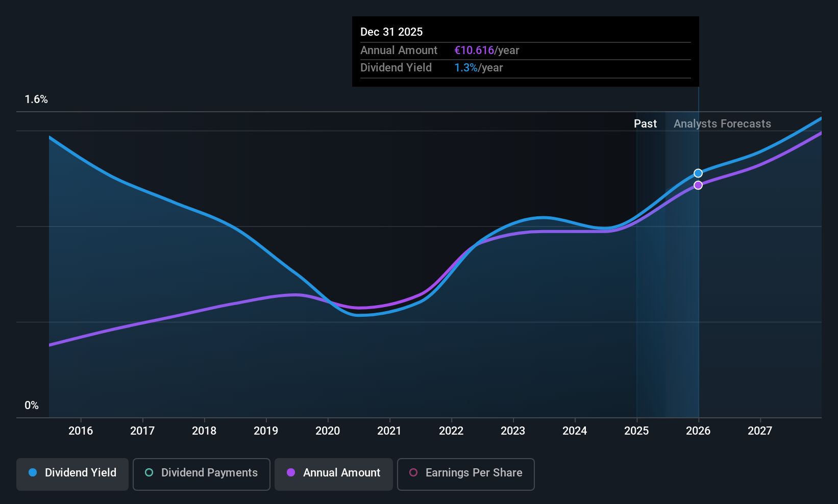The height and width of the screenshot is (504, 838).
Task: Click the blue Dividend Yield marker at 2026
Action: coord(698,173)
